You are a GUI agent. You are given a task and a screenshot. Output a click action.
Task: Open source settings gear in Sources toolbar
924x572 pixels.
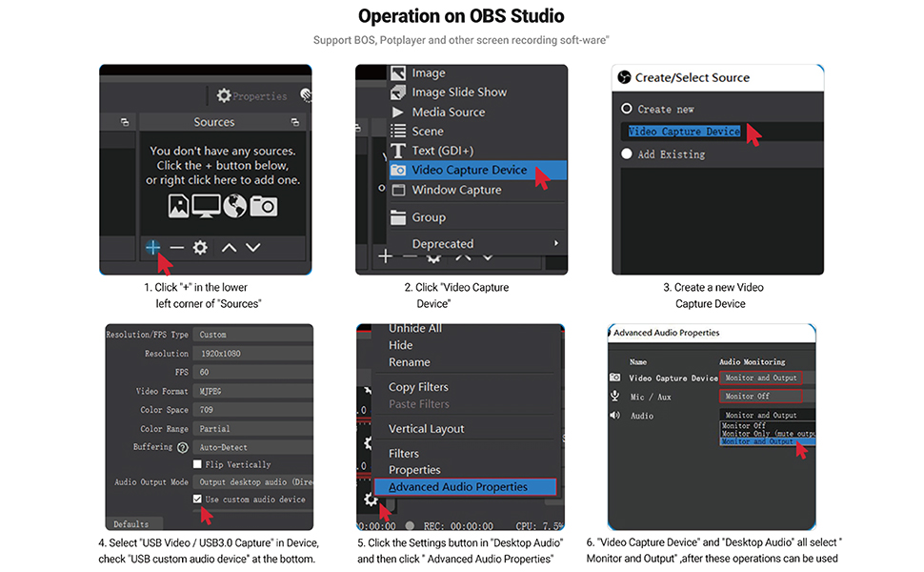point(200,247)
